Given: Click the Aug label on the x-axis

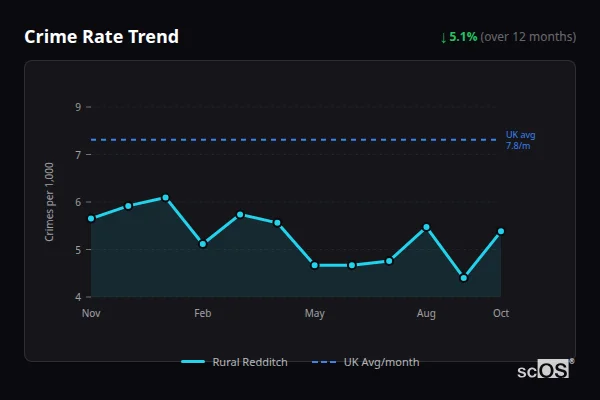Looking at the screenshot, I should [x=426, y=314].
